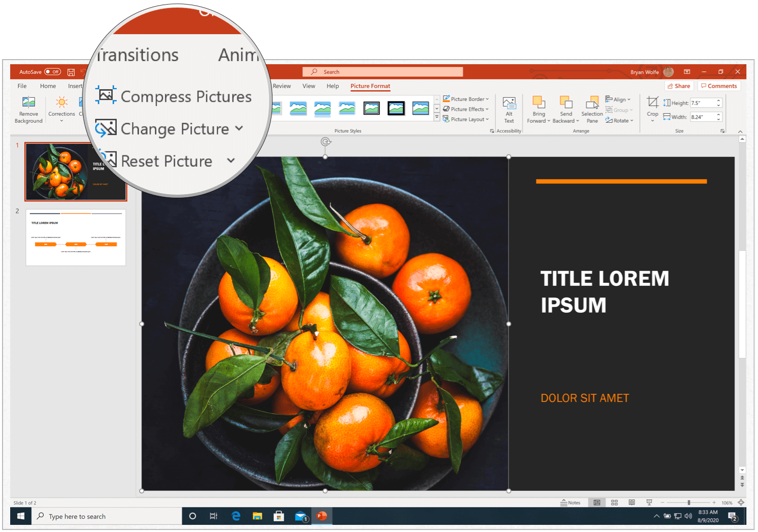Select the double black frame picture style

[x=371, y=108]
